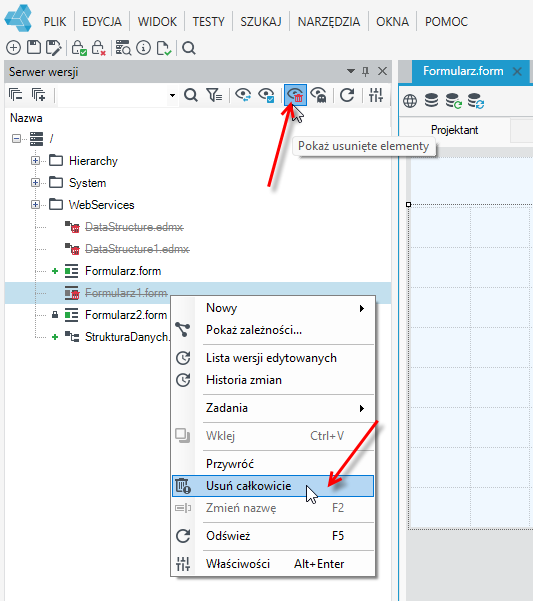533x601 pixels.
Task: Open the POMOC menu
Action: 446,21
